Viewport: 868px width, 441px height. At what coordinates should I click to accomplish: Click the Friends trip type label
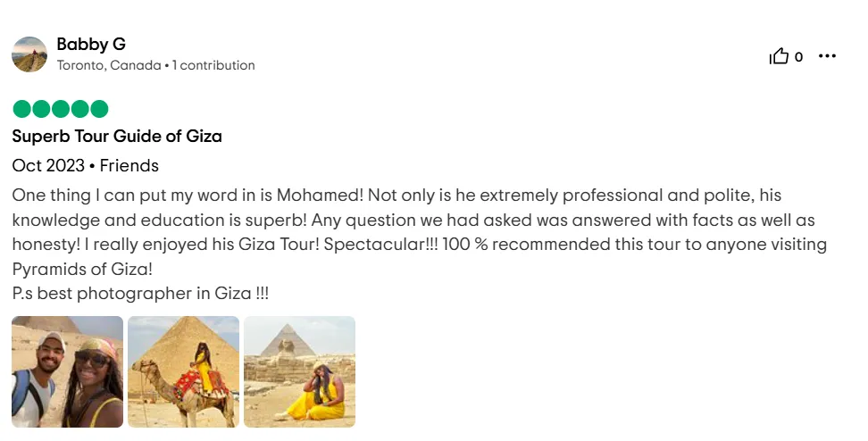129,165
